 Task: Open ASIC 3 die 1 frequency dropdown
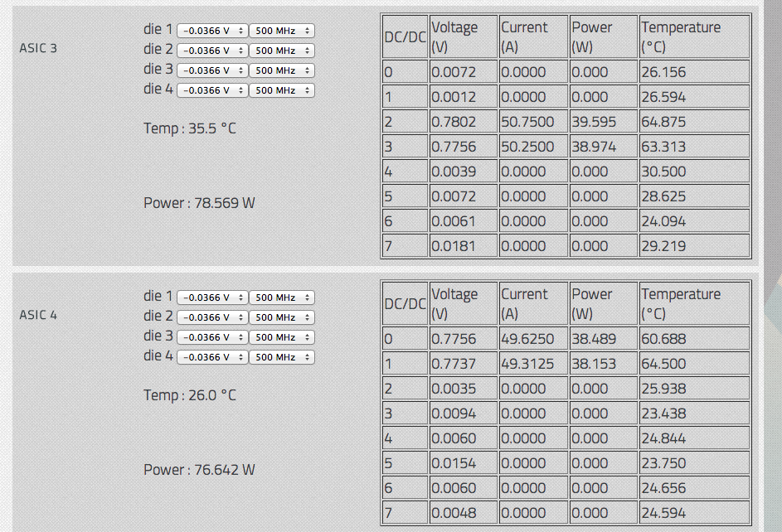(x=282, y=31)
